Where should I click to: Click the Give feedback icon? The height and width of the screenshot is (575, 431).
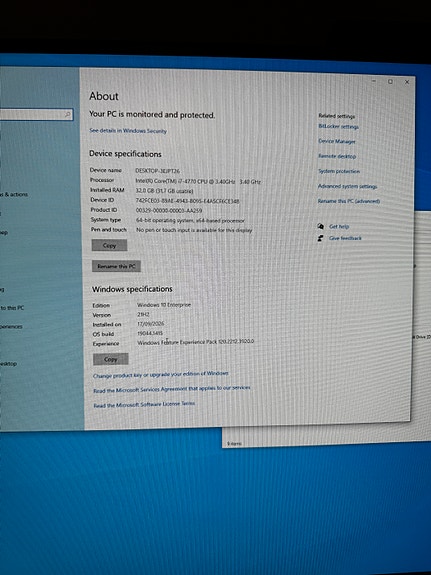click(x=321, y=238)
